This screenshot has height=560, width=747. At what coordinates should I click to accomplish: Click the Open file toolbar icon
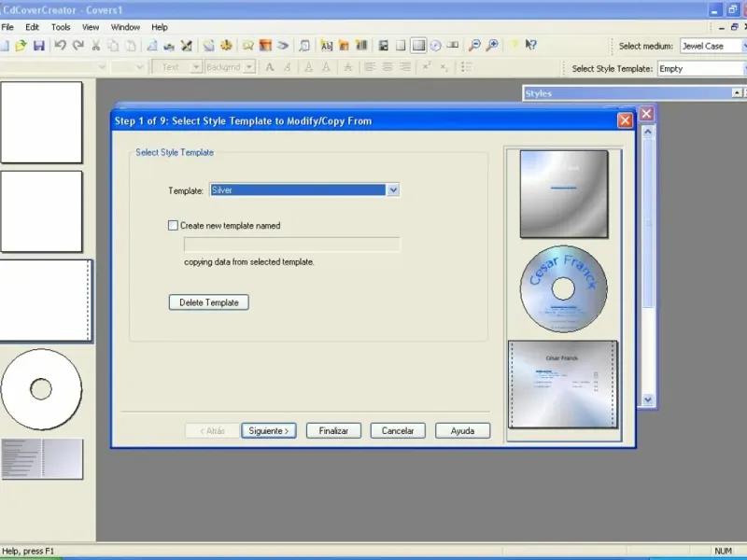21,46
